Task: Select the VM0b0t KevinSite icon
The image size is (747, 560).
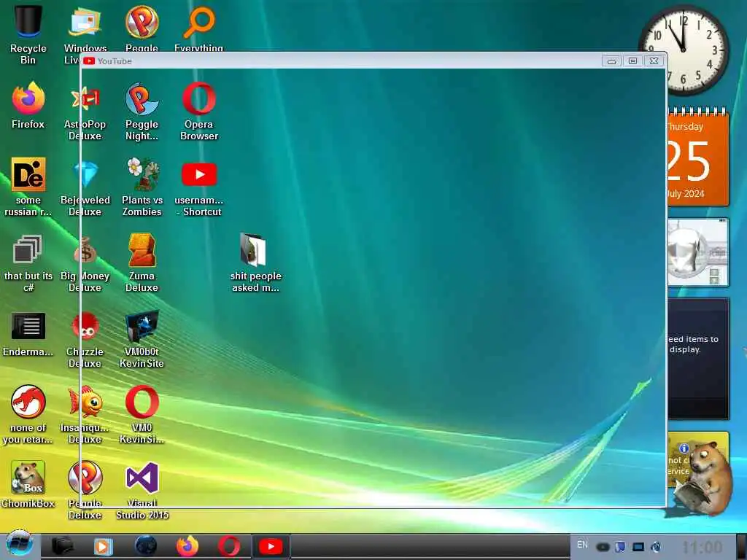Action: pyautogui.click(x=142, y=326)
